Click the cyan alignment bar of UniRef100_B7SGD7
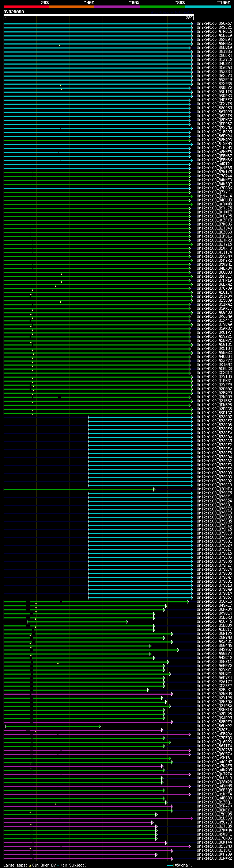This screenshot has height=868, width=234. tap(140, 417)
